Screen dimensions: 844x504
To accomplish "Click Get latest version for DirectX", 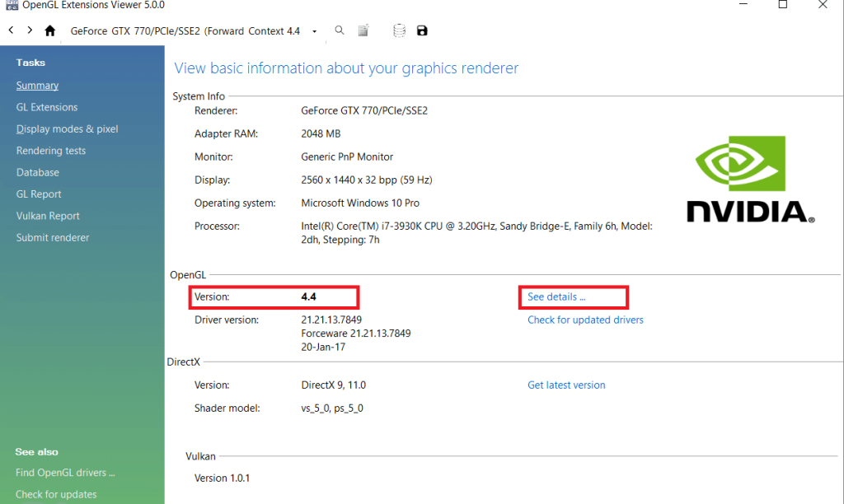I will pyautogui.click(x=566, y=385).
